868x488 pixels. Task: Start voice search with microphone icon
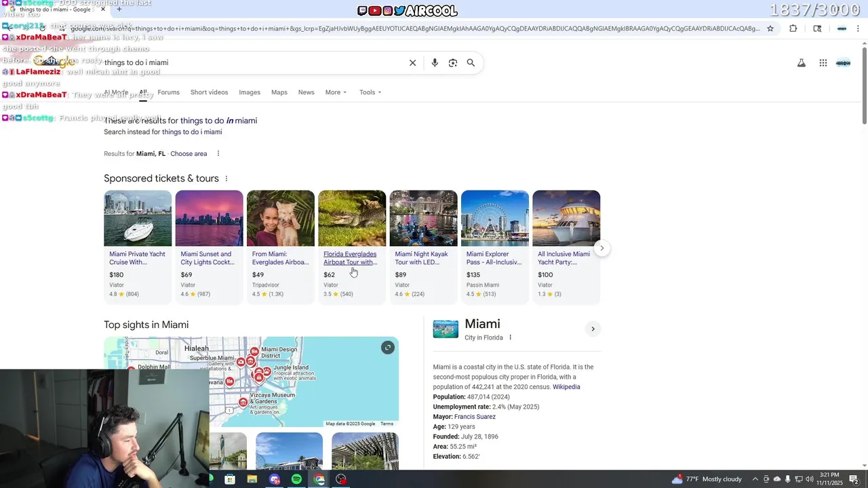pos(435,62)
